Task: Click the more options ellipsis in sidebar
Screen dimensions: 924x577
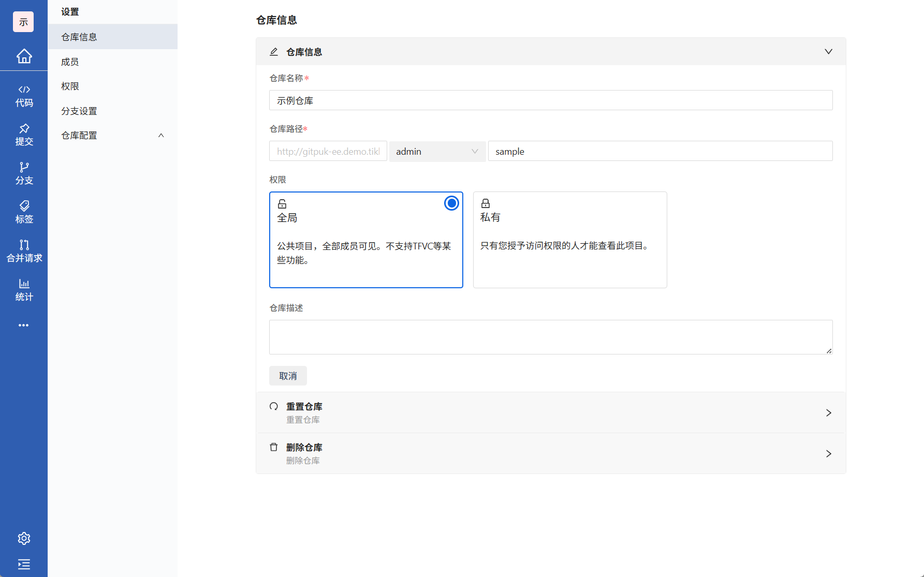Action: click(x=24, y=325)
